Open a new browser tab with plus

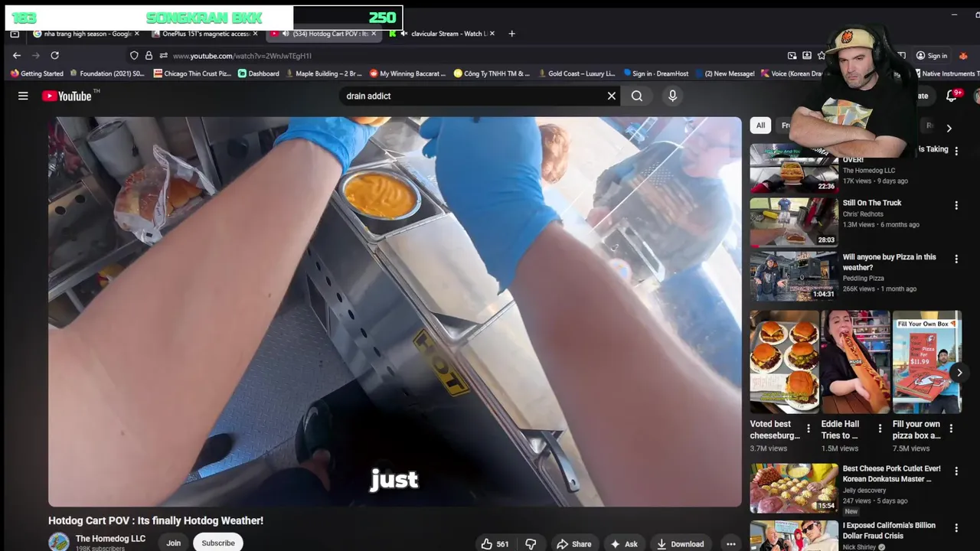click(511, 33)
